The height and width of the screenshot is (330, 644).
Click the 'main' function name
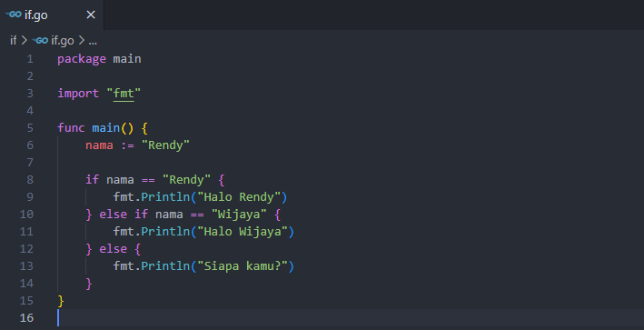pyautogui.click(x=106, y=128)
